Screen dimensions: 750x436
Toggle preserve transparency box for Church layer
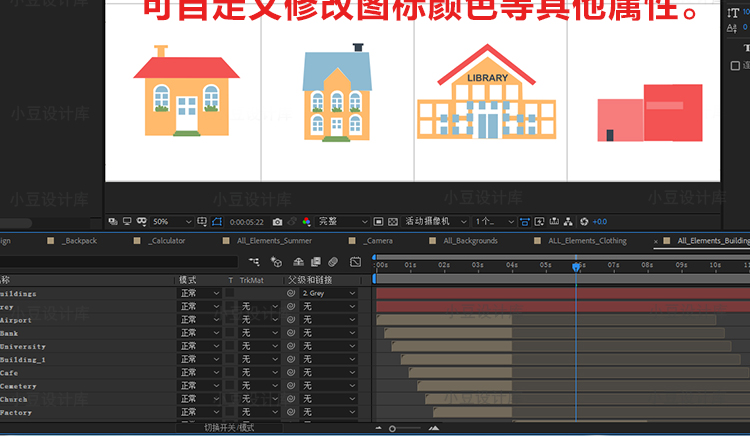click(x=230, y=398)
